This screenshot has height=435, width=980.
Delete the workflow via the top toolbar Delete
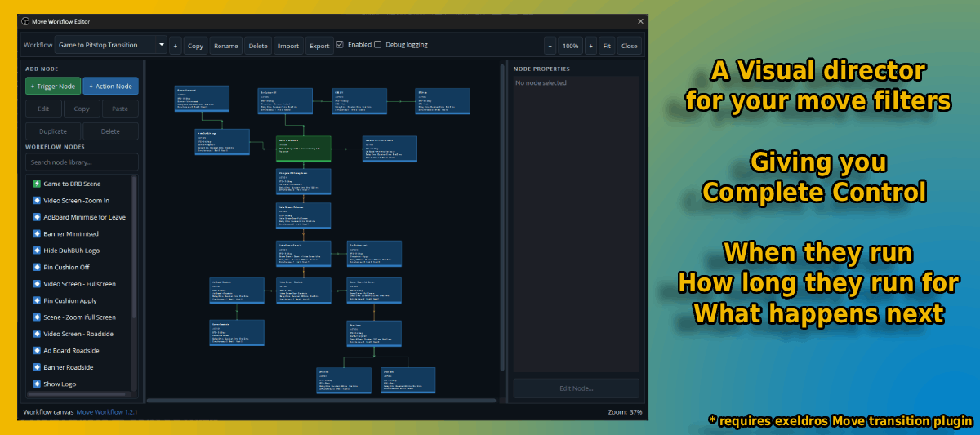coord(258,46)
